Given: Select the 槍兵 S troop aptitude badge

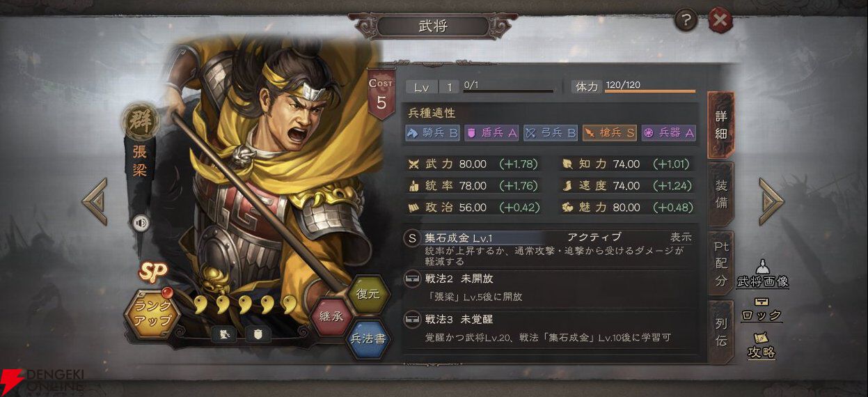Looking at the screenshot, I should [609, 132].
